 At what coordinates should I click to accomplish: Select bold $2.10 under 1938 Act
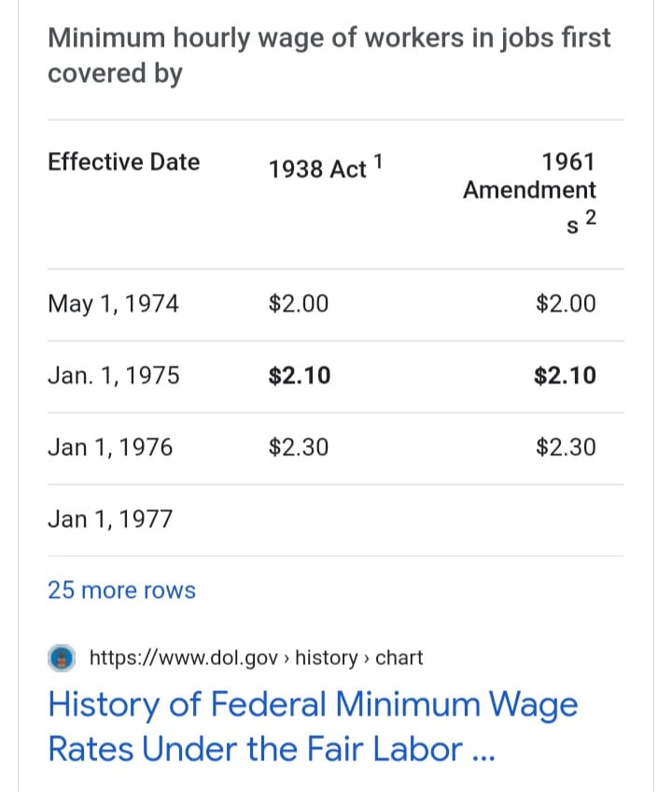(x=299, y=376)
